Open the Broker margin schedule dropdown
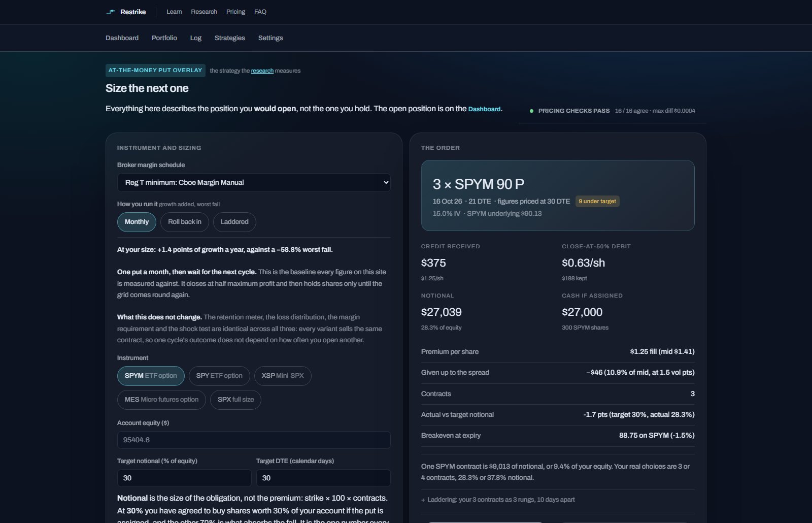This screenshot has height=523, width=812. [254, 182]
